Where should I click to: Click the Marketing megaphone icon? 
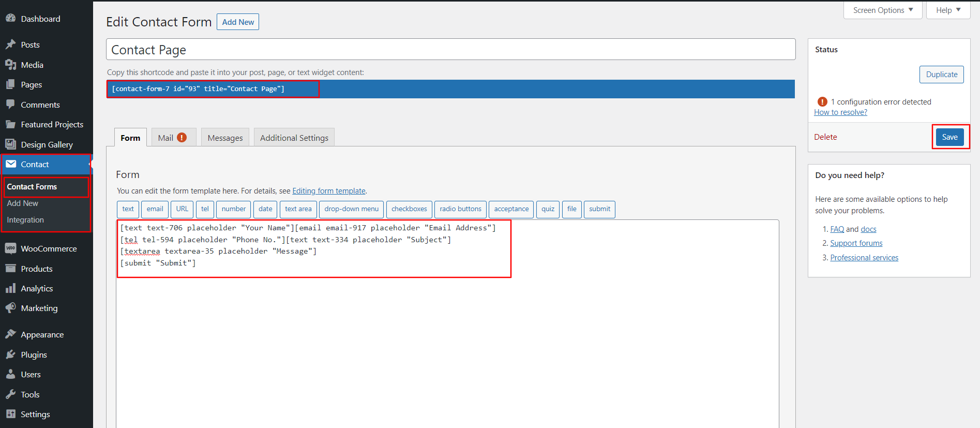point(10,308)
